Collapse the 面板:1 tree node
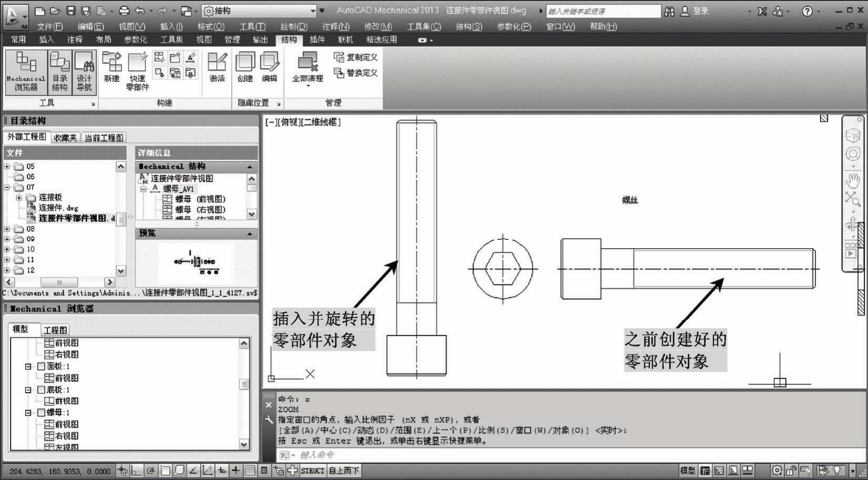This screenshot has width=868, height=480. [x=28, y=366]
